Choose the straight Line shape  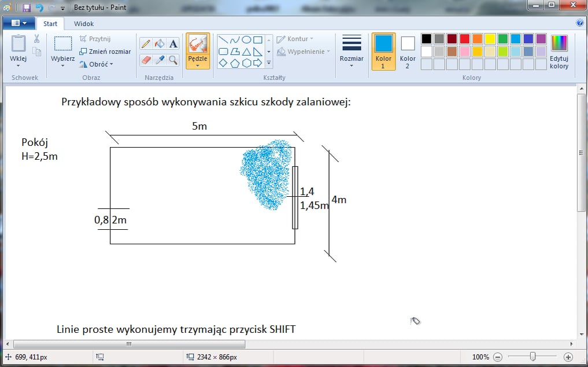click(x=223, y=39)
